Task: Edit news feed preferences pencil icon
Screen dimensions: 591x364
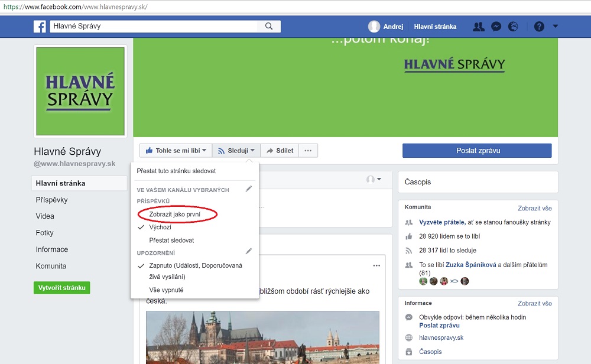Action: pos(248,188)
